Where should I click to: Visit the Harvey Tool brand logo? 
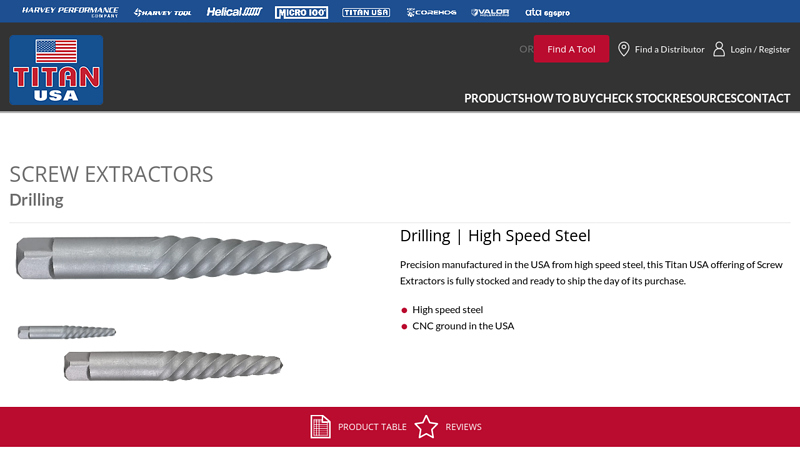click(162, 12)
